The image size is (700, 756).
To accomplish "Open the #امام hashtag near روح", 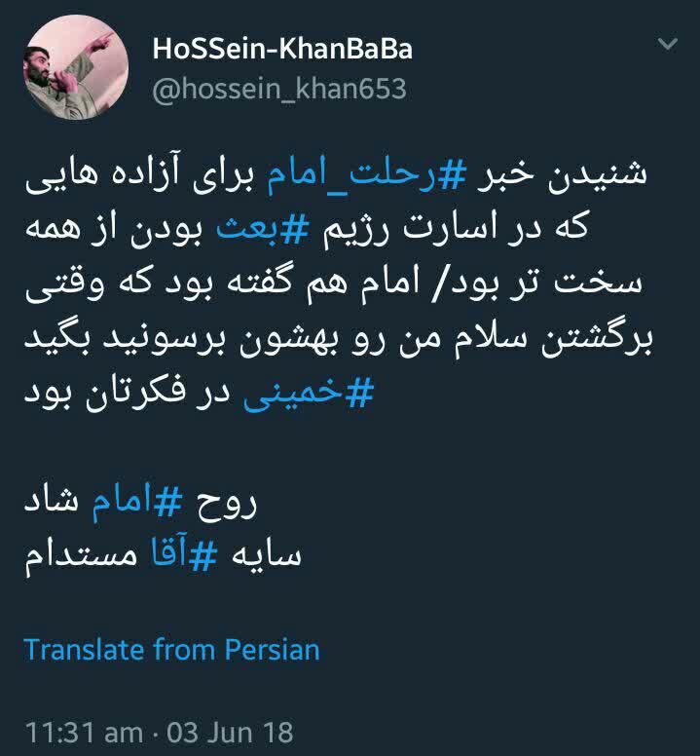I will tap(137, 502).
